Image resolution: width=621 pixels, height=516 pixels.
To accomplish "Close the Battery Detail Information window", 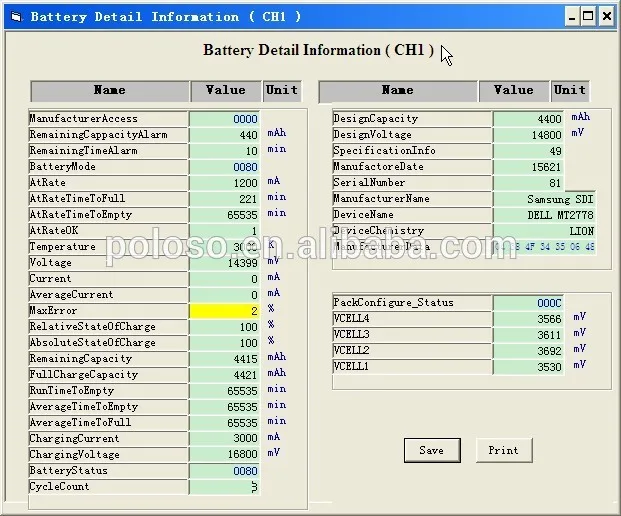I will click(x=607, y=16).
